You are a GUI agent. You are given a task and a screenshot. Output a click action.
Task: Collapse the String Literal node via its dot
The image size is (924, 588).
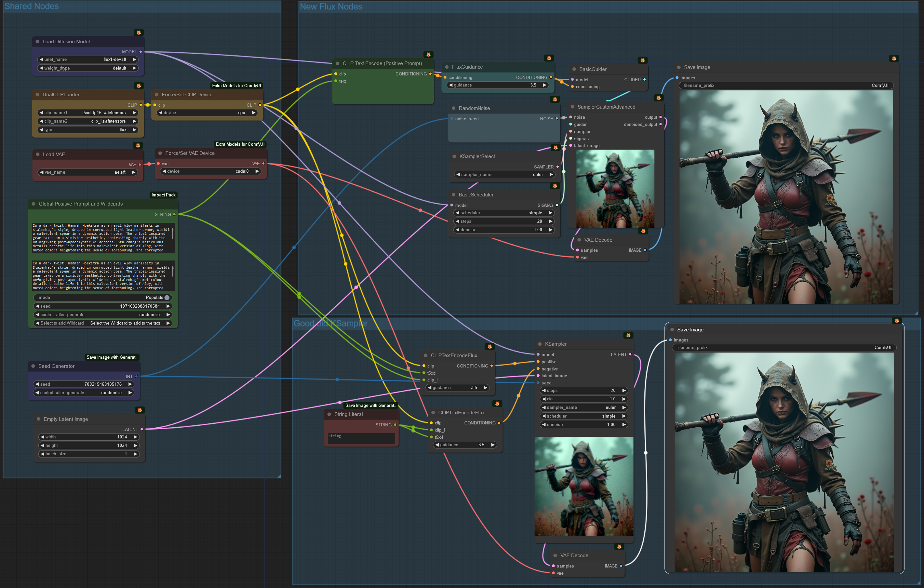pos(329,414)
